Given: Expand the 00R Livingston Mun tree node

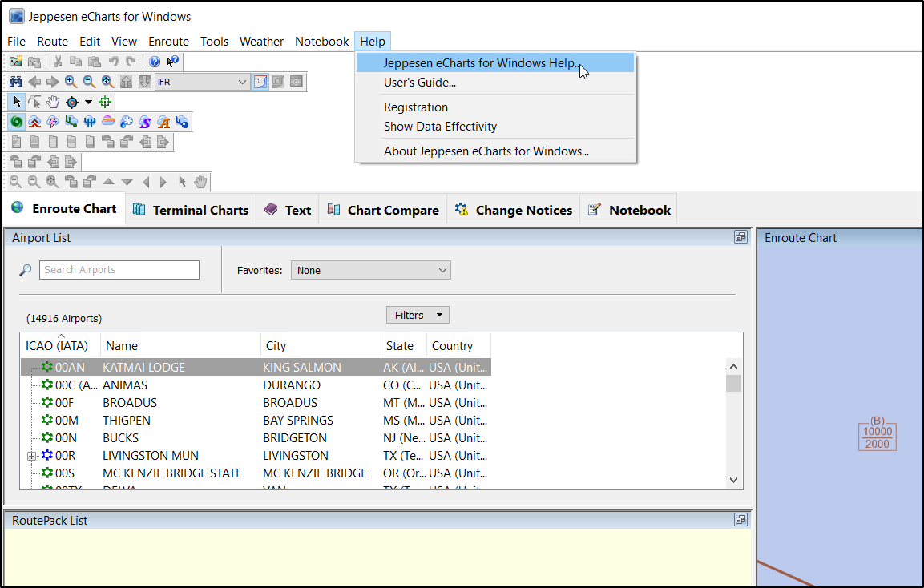Looking at the screenshot, I should point(32,456).
